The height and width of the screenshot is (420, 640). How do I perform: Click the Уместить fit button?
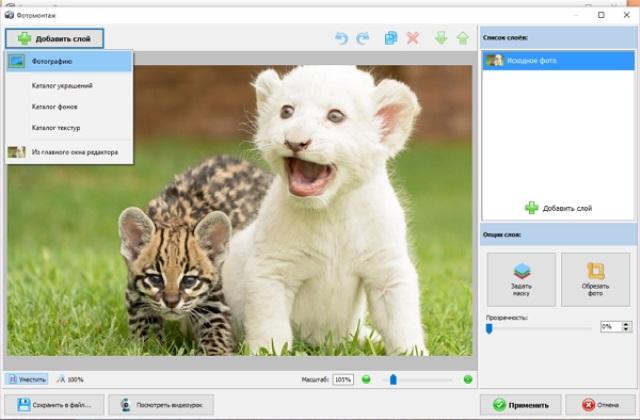point(27,379)
